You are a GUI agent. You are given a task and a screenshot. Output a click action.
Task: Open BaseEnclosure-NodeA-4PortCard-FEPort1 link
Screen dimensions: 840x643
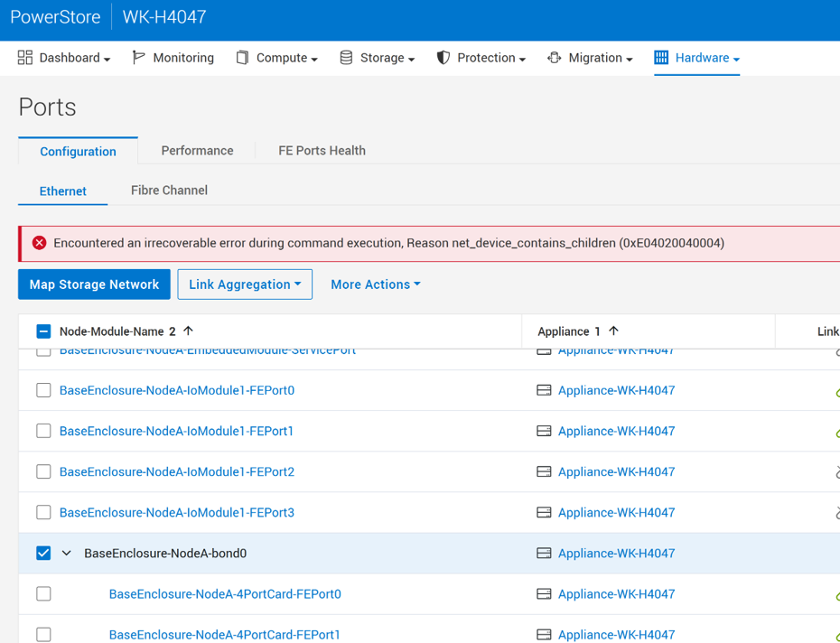pos(225,635)
